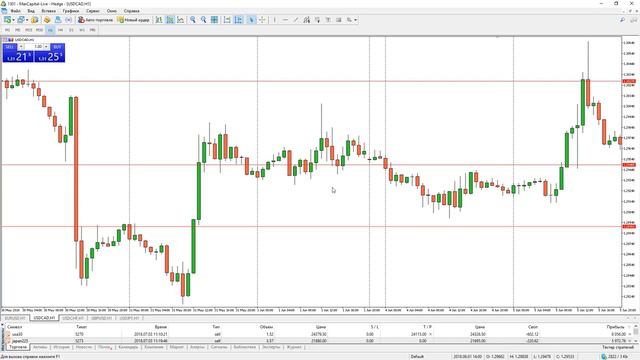Sort positions by the Символ column header
The height and width of the screenshot is (360, 640).
15,327
